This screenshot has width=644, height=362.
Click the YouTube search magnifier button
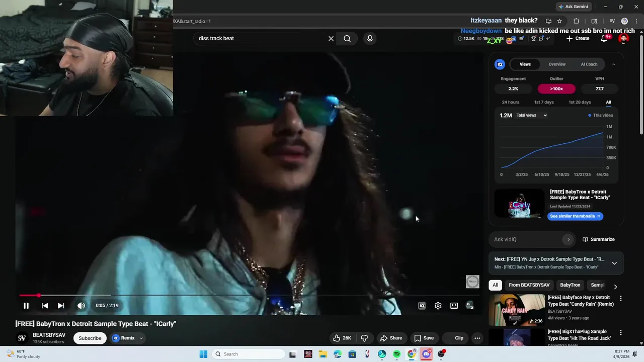pos(347,38)
